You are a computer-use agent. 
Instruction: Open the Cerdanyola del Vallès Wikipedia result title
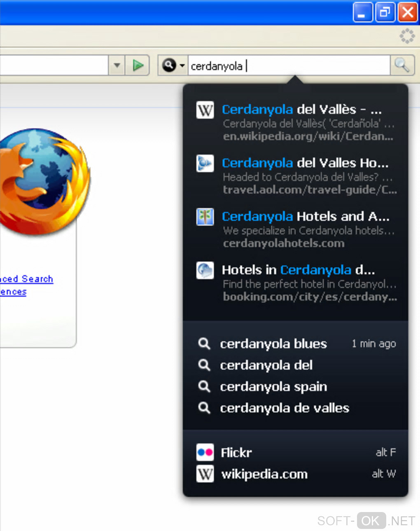pos(302,110)
